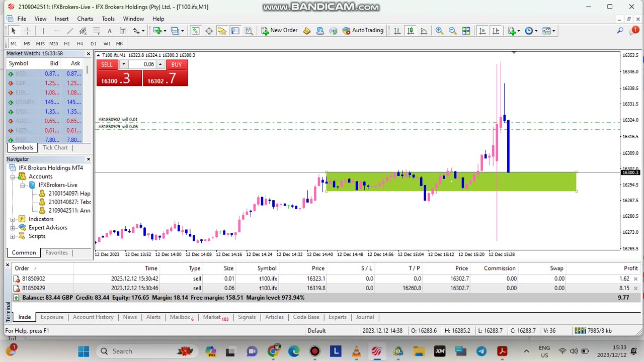This screenshot has width=644, height=362.
Task: Collapse the Accounts tree node
Action: [13, 176]
